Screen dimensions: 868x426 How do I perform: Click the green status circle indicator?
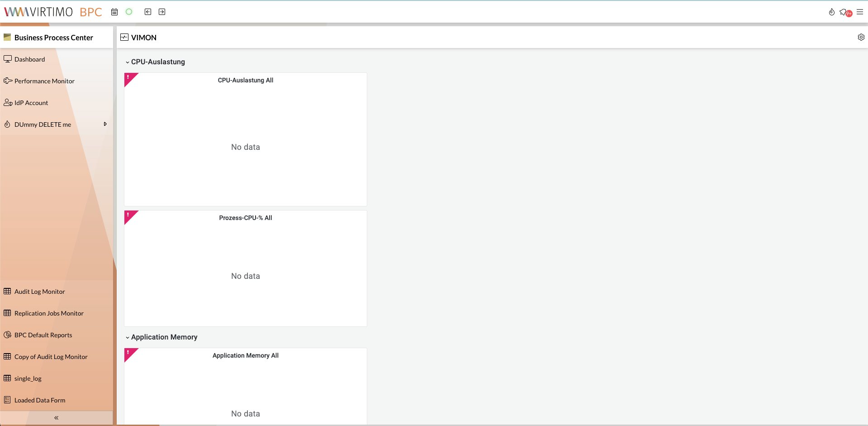(129, 12)
